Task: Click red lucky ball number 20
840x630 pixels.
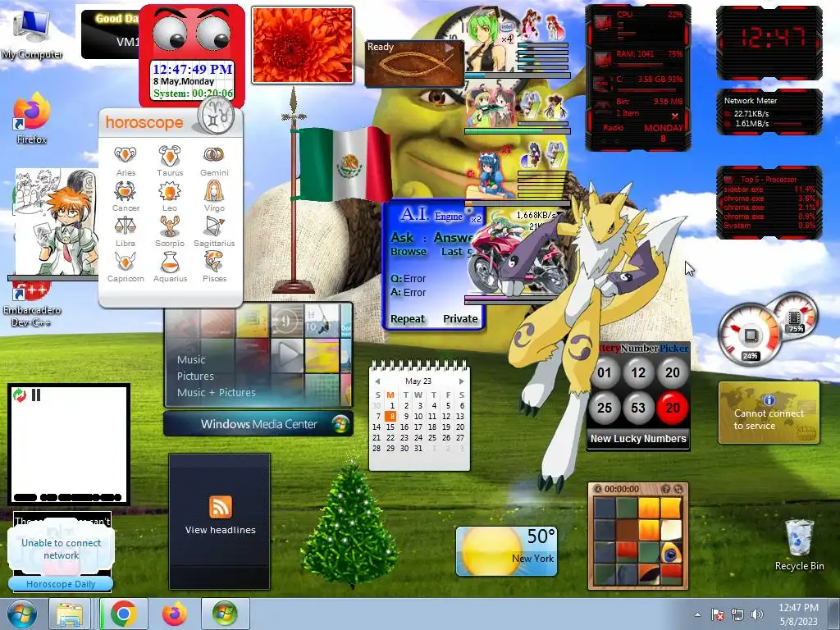Action: pyautogui.click(x=673, y=408)
